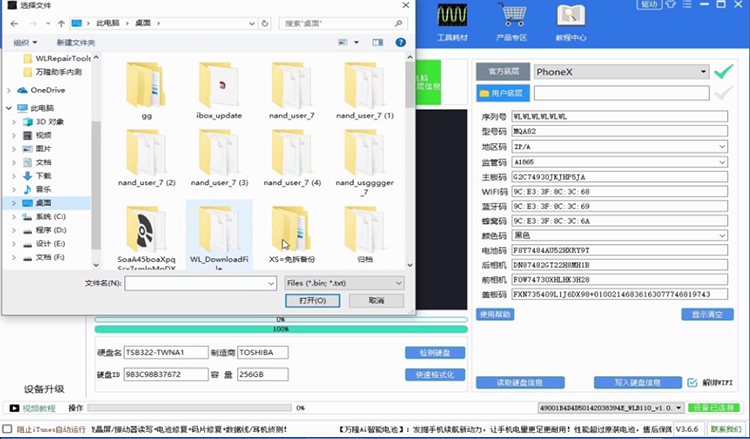Viewport: 750px width, 439px height.
Task: Click the 取消 button in dialog
Action: (376, 300)
